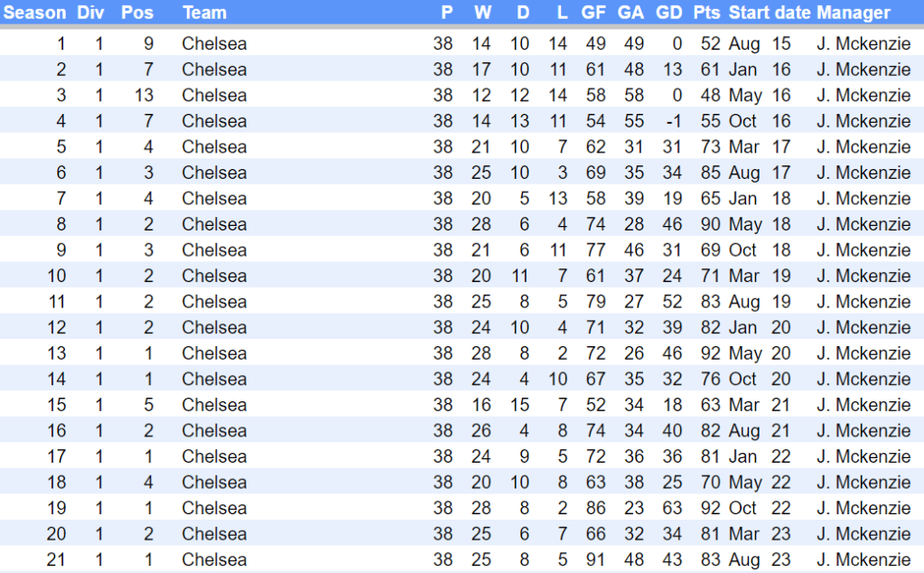The height and width of the screenshot is (573, 924).
Task: Click position 13 in the season 3 row
Action: click(144, 95)
